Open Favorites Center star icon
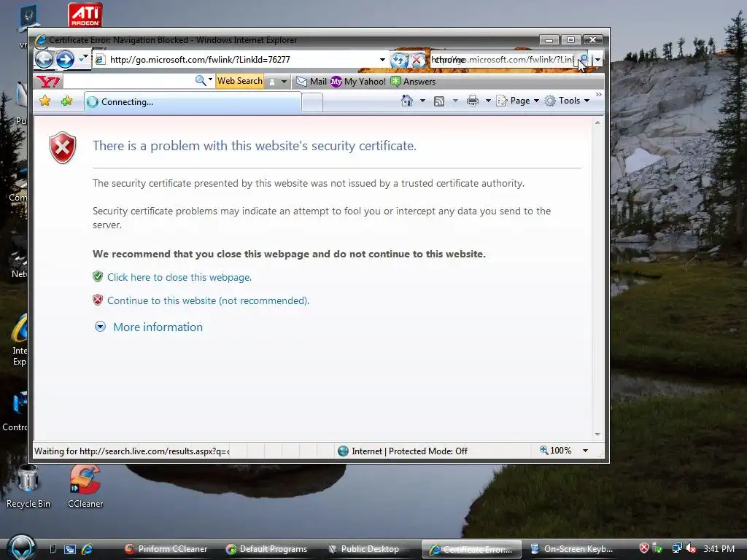This screenshot has height=560, width=747. tap(44, 101)
